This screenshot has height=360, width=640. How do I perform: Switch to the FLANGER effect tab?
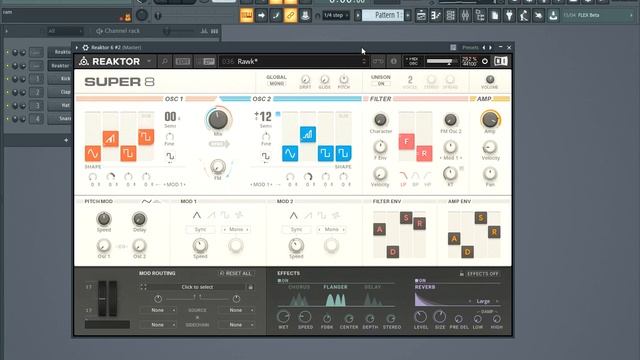(x=335, y=287)
